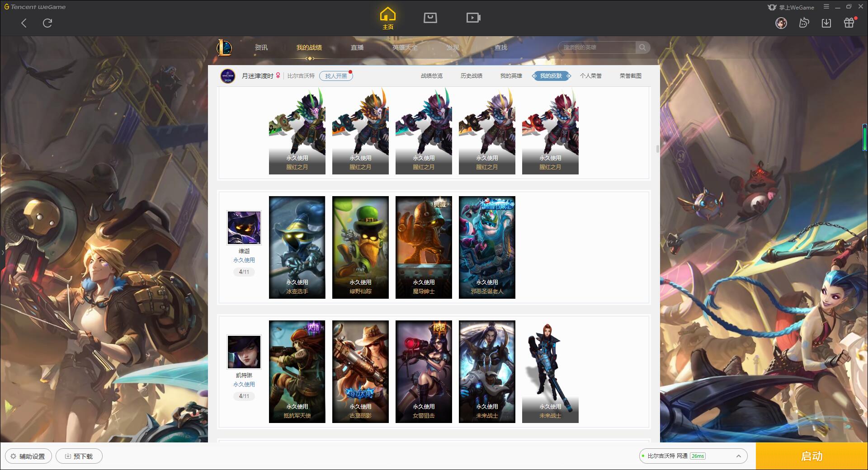Open the cat-shaped game assistant icon
The image size is (868, 470).
(804, 23)
